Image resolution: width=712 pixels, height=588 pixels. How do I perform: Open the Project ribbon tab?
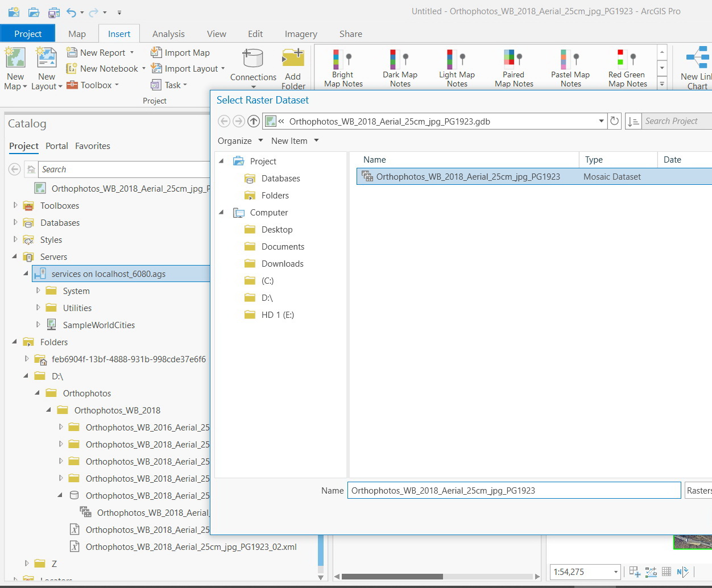pyautogui.click(x=28, y=34)
